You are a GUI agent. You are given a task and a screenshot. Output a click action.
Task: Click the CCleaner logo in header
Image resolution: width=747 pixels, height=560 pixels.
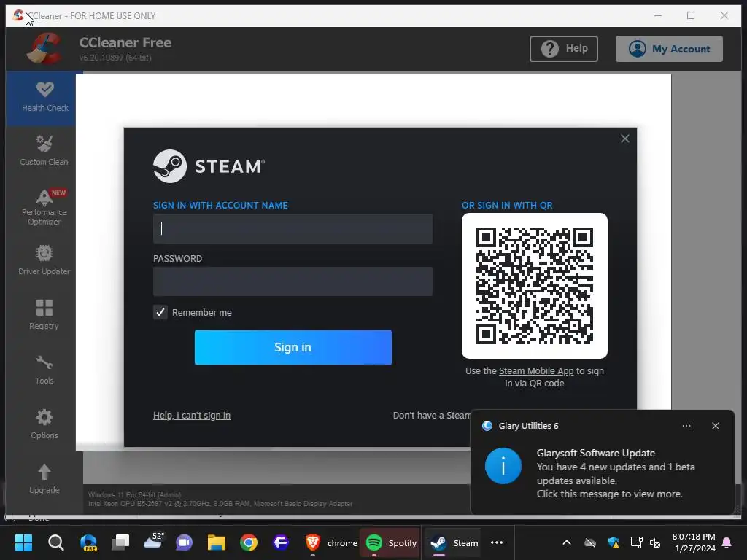coord(44,49)
